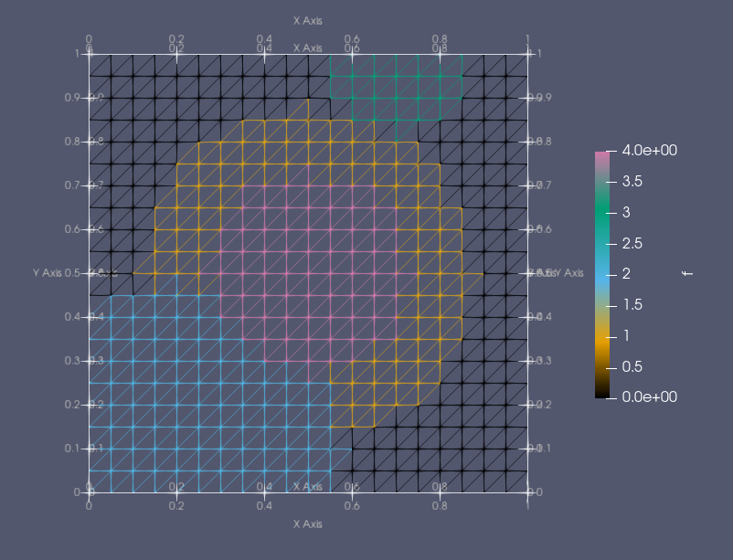
Task: Click the 0.3 label outside left frame edge
Action: 72,361
